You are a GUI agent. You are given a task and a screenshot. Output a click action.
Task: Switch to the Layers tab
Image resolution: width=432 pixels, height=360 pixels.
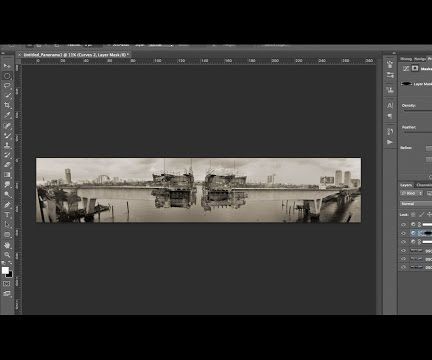406,185
